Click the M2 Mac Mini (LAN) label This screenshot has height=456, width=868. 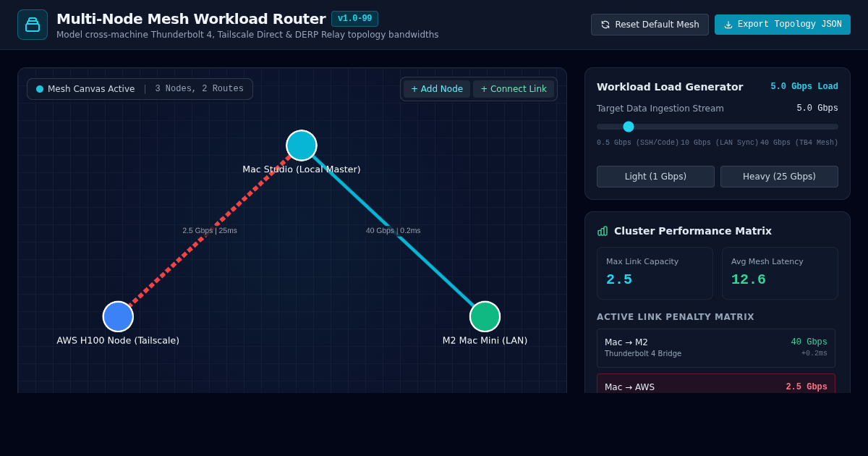[485, 340]
